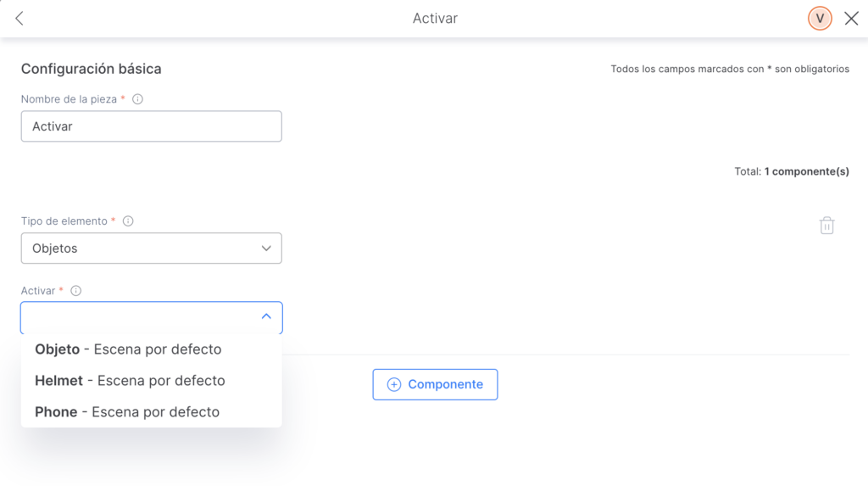Collapse the Activar list with the up chevron
The width and height of the screenshot is (868, 486).
click(266, 316)
